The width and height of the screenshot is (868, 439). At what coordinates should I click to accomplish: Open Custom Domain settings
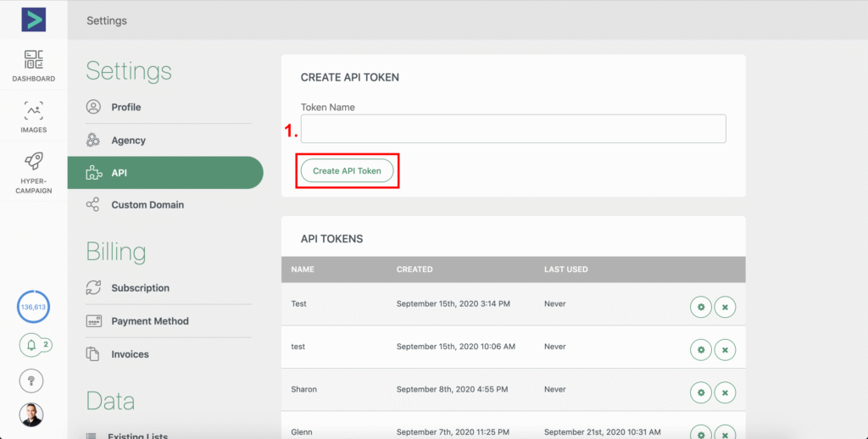click(147, 205)
